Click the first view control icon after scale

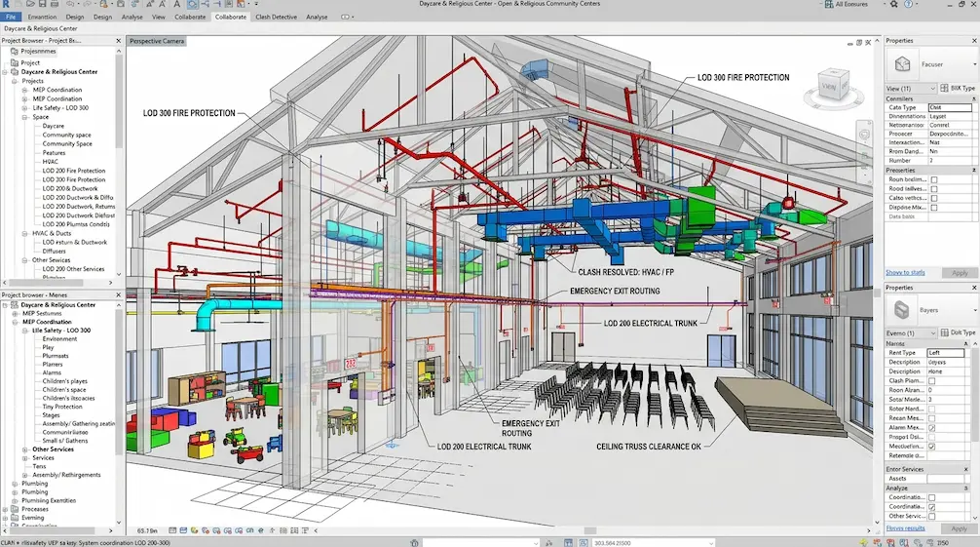click(x=172, y=530)
